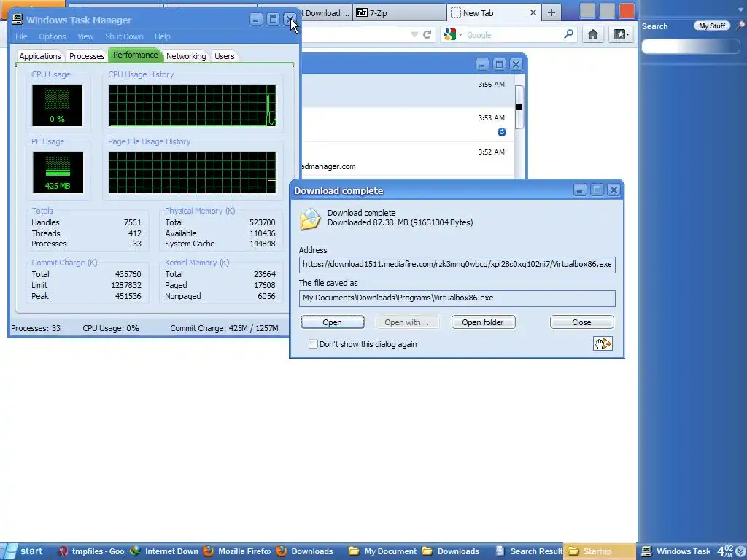Open the My Documents taskbar folder
Viewport: 747px width, 560px height.
click(384, 551)
